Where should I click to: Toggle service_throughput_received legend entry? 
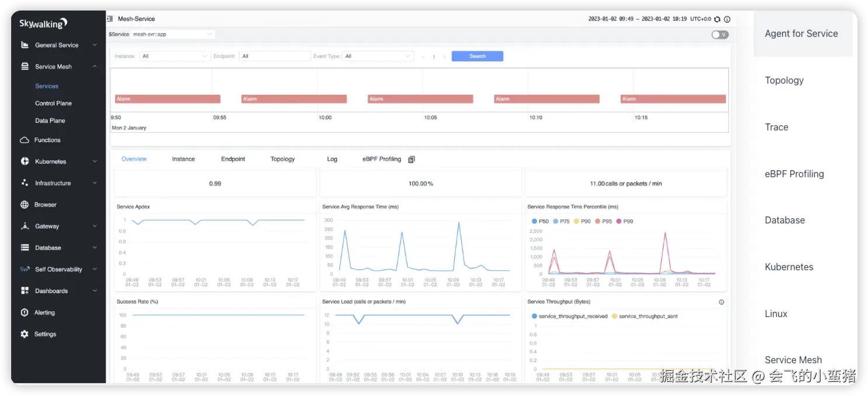569,316
